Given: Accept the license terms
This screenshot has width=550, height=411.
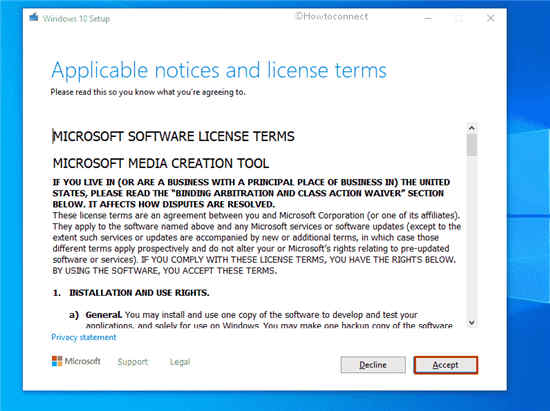Looking at the screenshot, I should (x=445, y=365).
